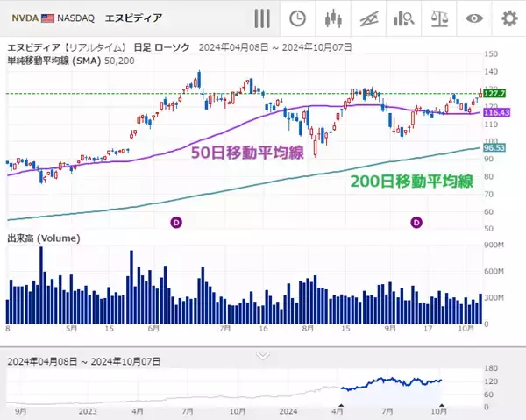Screen dimensions: 526x420
Task: Click the first dividend D marker near June
Action: pos(176,222)
